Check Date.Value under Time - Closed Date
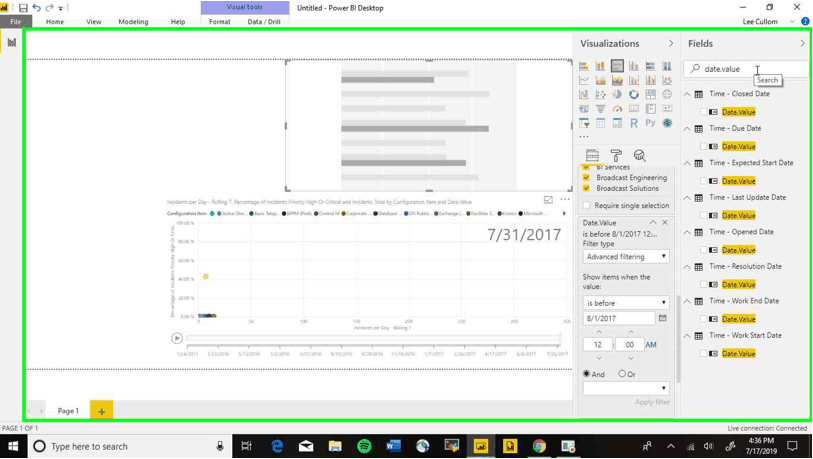Viewport: 813px width, 459px height. click(703, 112)
